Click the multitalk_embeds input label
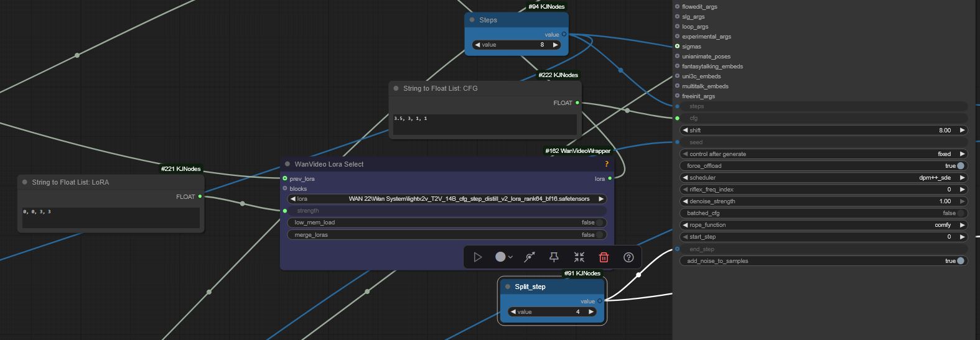The height and width of the screenshot is (340, 980). point(705,86)
